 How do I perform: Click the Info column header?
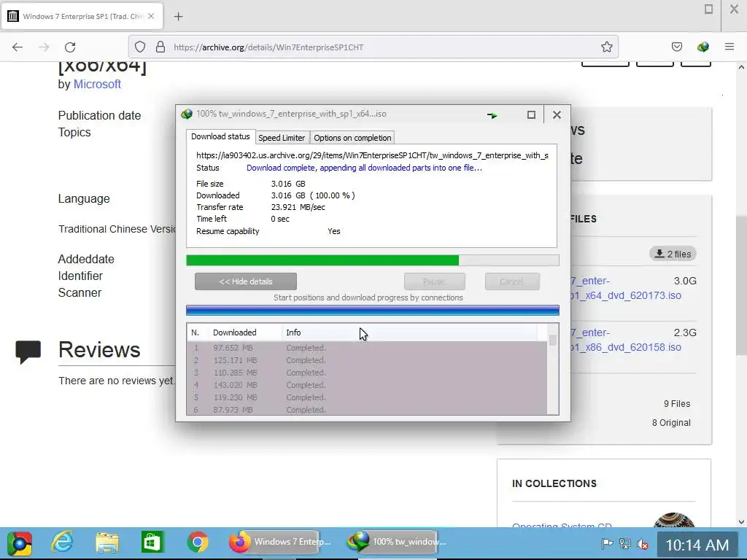[x=410, y=332]
